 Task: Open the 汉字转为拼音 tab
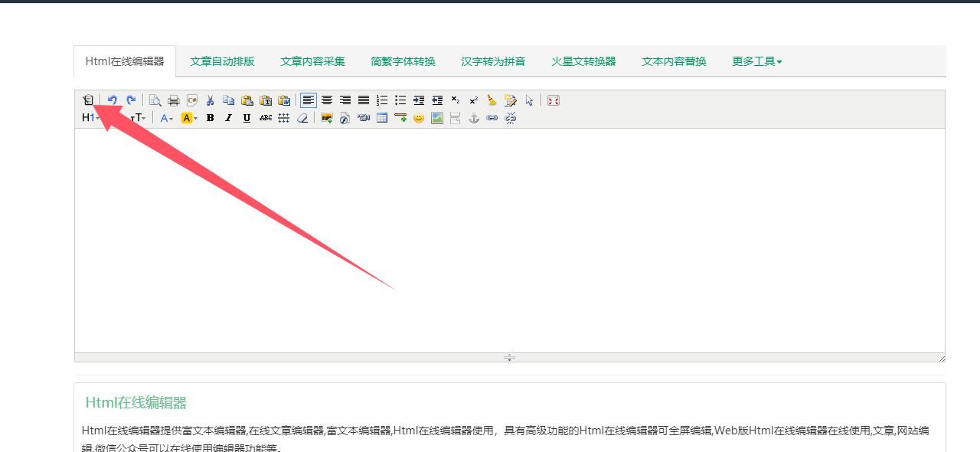493,61
